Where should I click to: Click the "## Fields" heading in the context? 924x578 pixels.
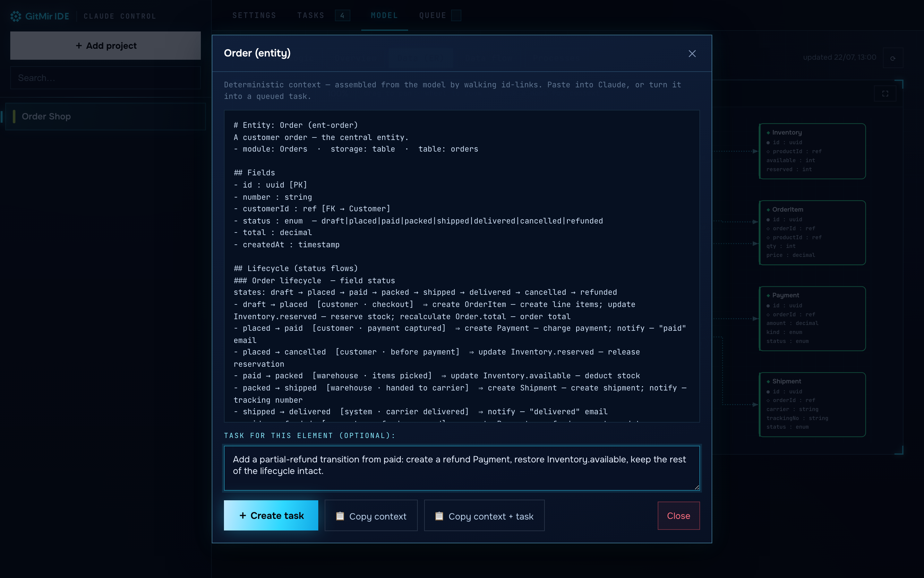coord(254,173)
